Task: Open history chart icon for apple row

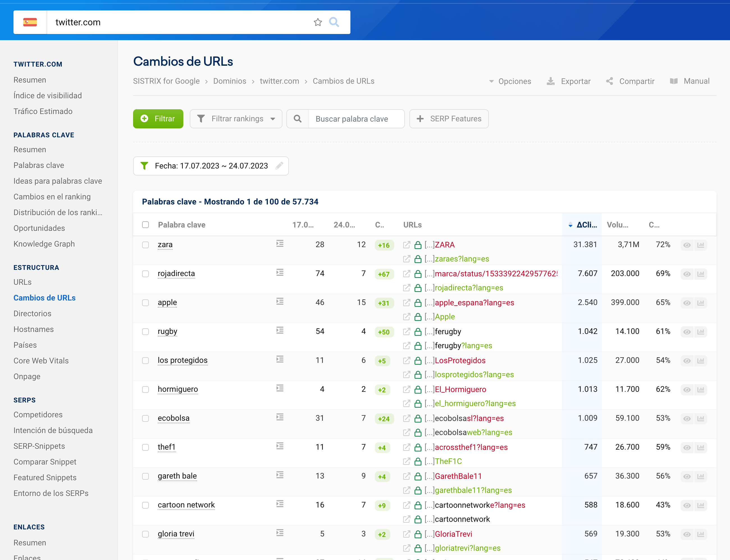Action: [x=701, y=303]
